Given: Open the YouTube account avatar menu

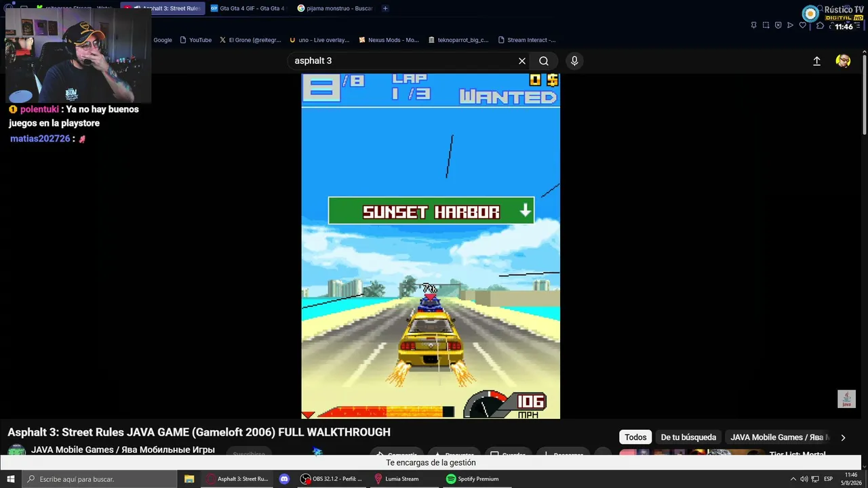Looking at the screenshot, I should point(843,61).
